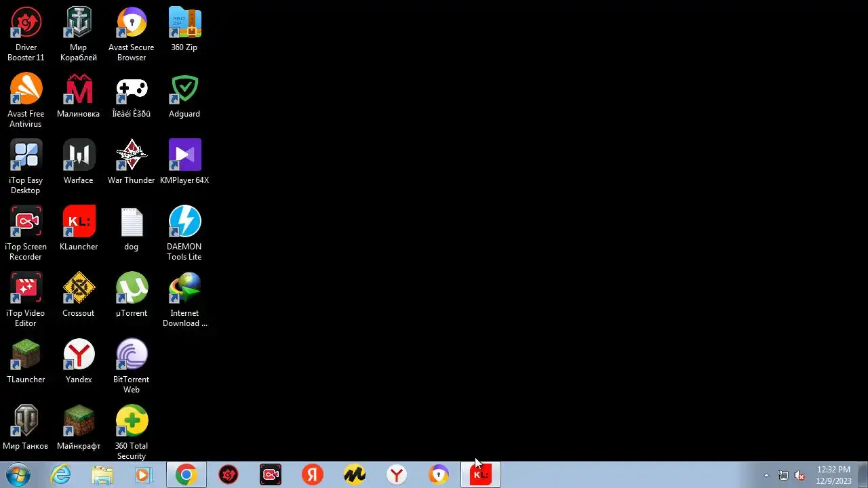The height and width of the screenshot is (488, 868).
Task: Launch Internet Explorer from the taskbar
Action: click(61, 475)
